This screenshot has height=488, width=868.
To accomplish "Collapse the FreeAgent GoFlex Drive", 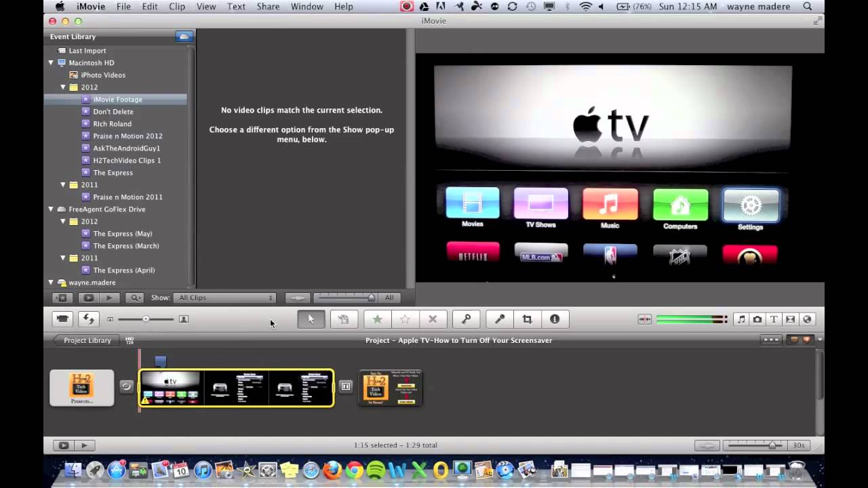I will [x=51, y=209].
